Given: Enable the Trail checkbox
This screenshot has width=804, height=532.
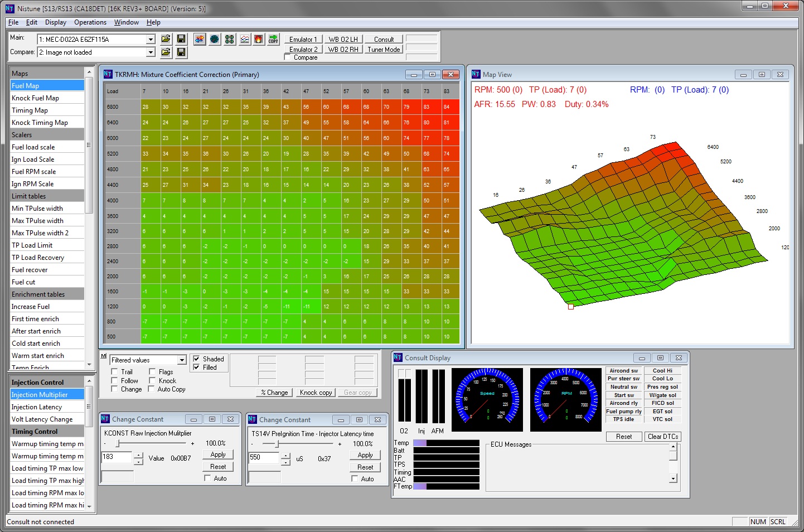Looking at the screenshot, I should point(114,371).
